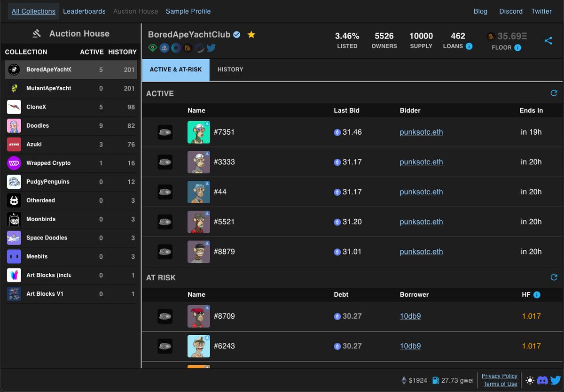Click the Ethereum price icon in footer
The height and width of the screenshot is (392, 564).
click(404, 380)
